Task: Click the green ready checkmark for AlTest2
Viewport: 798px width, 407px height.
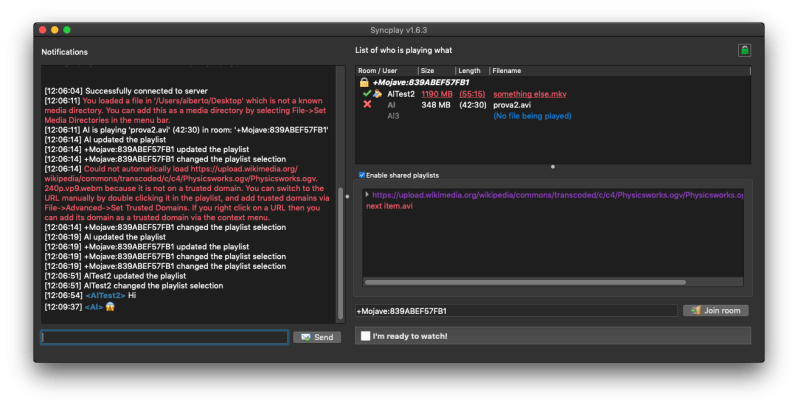Action: pos(366,94)
